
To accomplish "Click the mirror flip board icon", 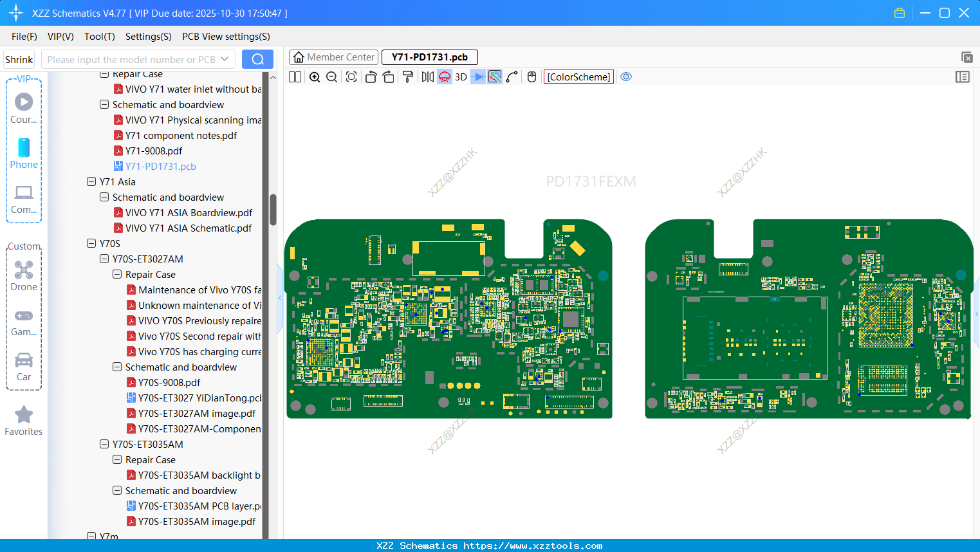I will coord(427,77).
